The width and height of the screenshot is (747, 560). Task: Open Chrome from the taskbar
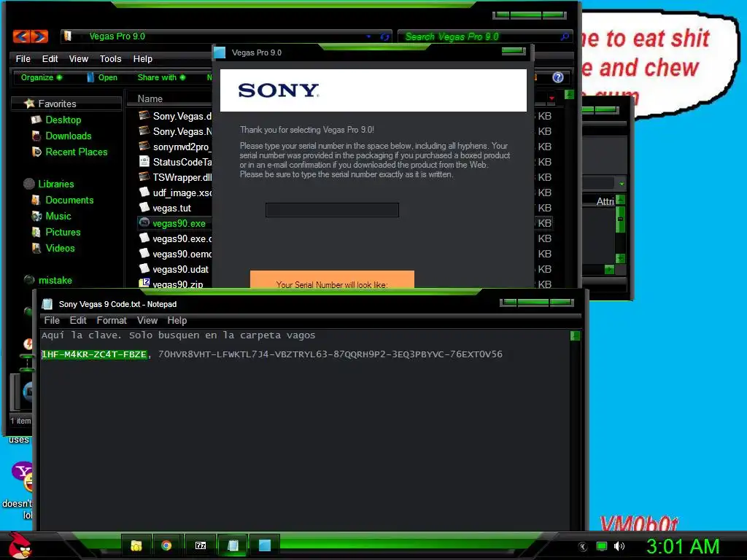[166, 545]
